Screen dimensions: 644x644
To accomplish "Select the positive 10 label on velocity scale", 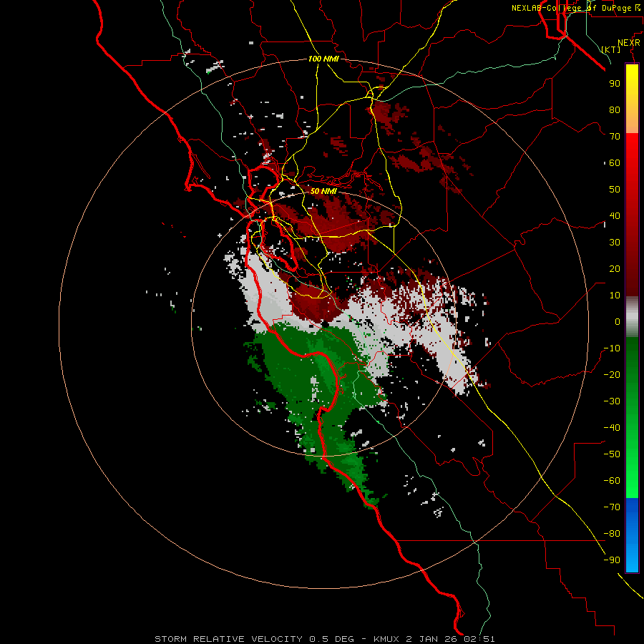I will tap(615, 296).
